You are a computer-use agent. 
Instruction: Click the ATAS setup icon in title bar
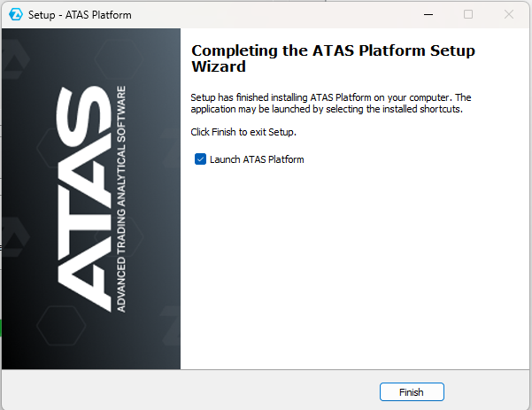[x=16, y=14]
